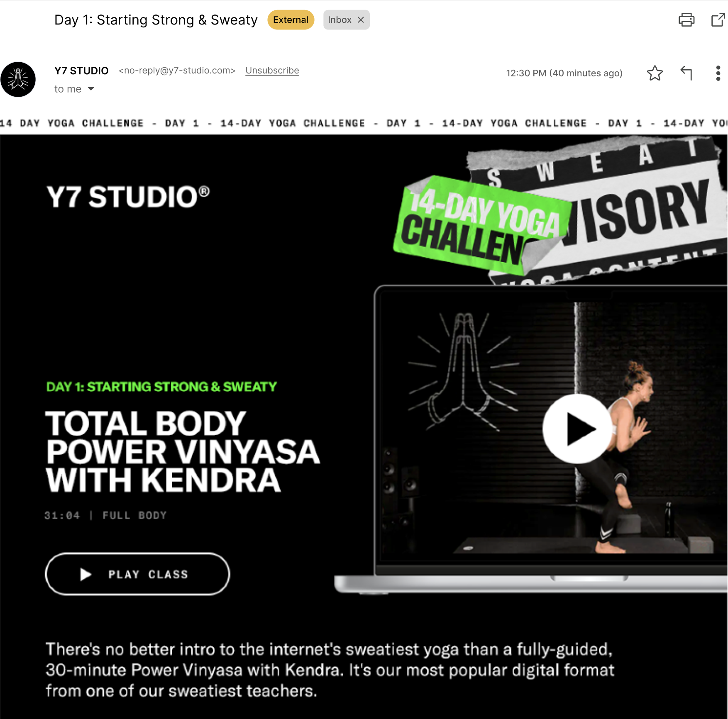This screenshot has height=719, width=728.
Task: Click the Unsubscribe link
Action: pyautogui.click(x=272, y=71)
